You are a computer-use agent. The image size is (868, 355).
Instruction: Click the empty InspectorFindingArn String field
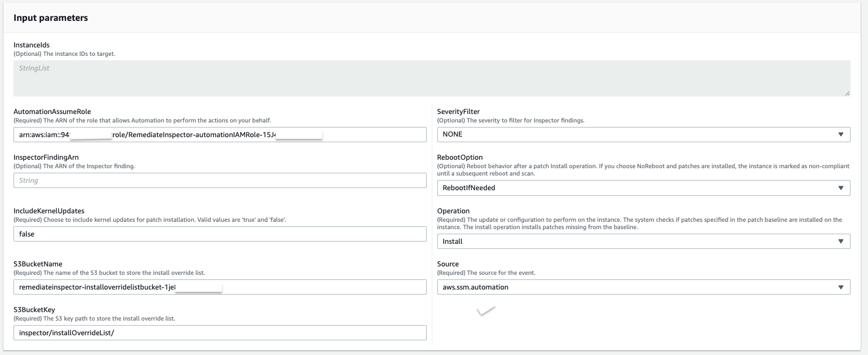tap(220, 181)
